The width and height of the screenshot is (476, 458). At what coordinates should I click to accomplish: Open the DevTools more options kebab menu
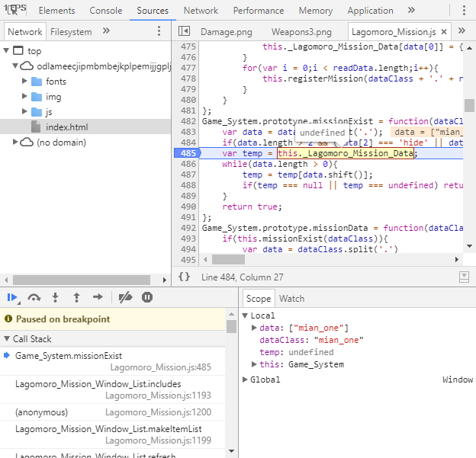pos(464,11)
